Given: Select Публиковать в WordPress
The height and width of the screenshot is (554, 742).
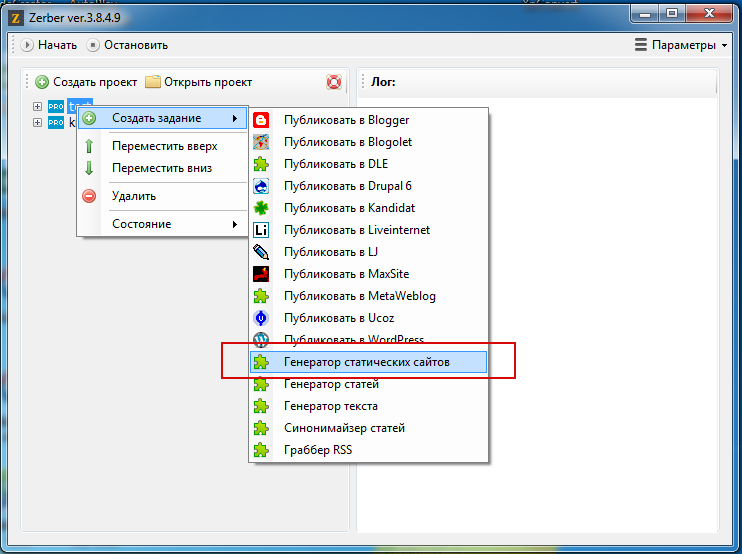Looking at the screenshot, I should click(x=369, y=339).
